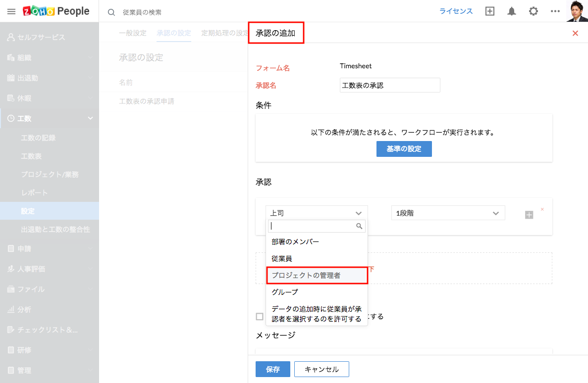
Task: Click the 管理 sidebar icon
Action: coord(11,370)
